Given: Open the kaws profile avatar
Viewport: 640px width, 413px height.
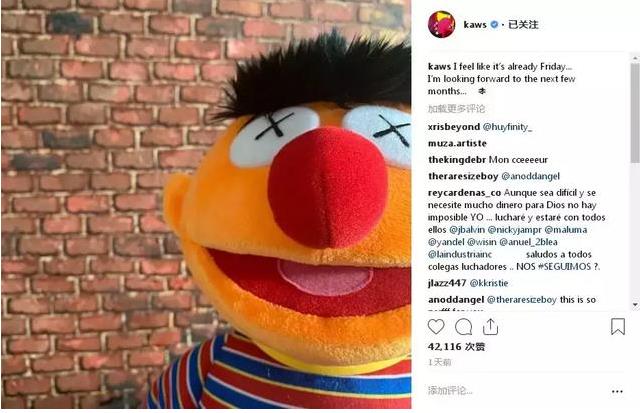Looking at the screenshot, I should click(441, 24).
